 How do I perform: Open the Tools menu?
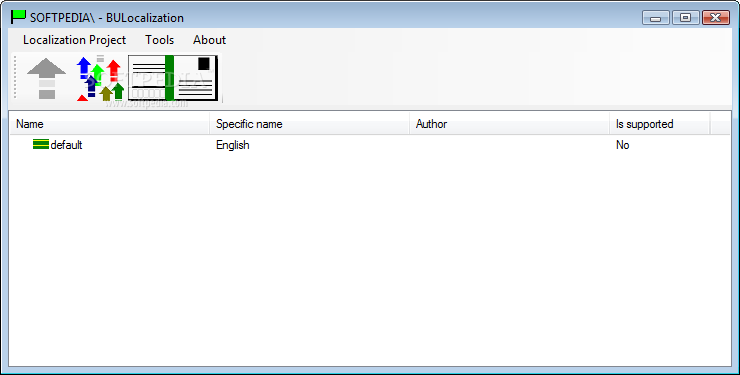coord(160,40)
